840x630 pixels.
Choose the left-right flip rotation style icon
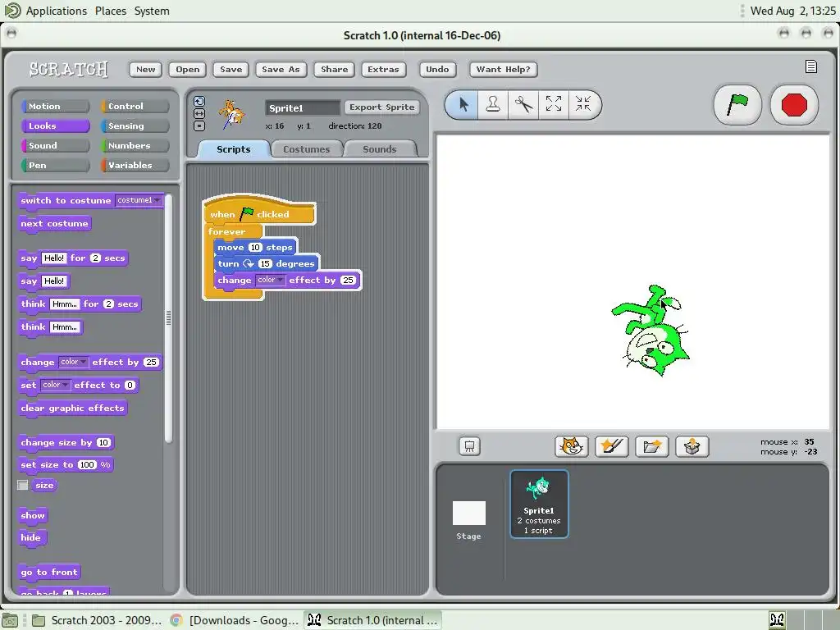(199, 113)
